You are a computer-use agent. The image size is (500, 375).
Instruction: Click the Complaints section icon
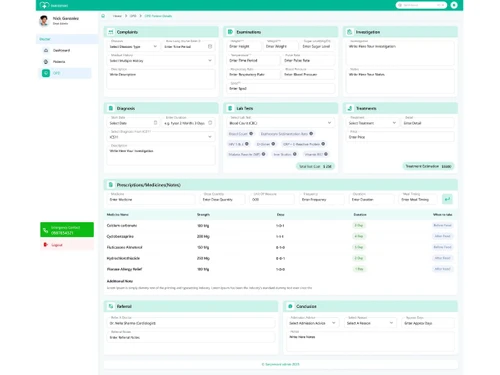(111, 32)
